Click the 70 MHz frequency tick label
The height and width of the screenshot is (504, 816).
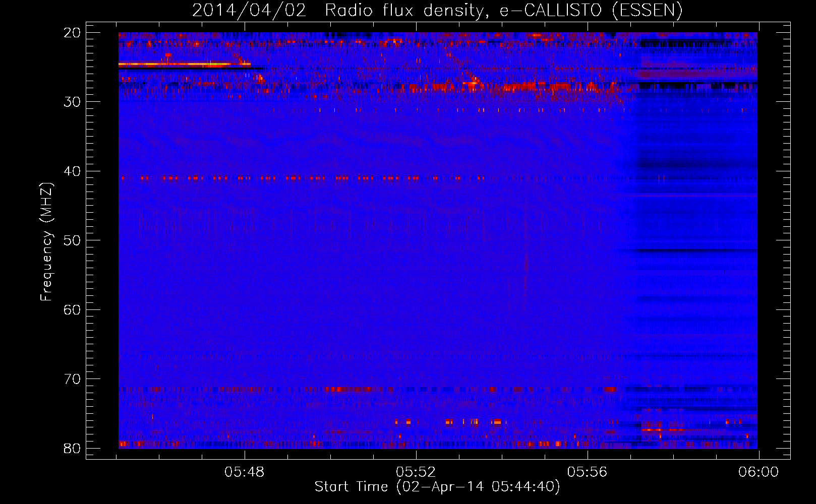click(x=73, y=379)
